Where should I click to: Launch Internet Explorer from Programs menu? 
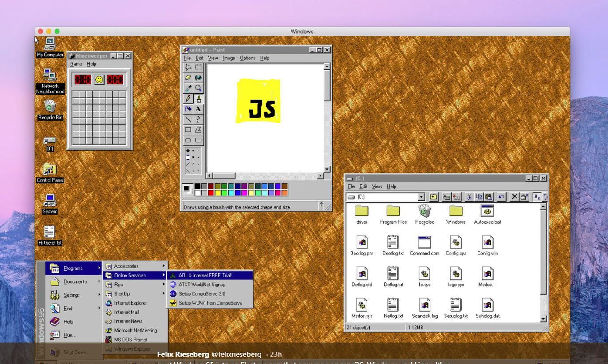click(135, 303)
